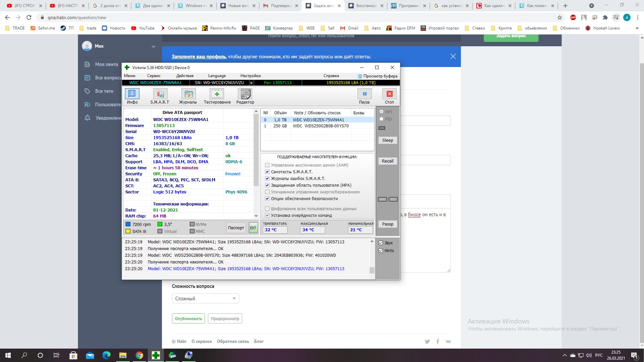Open the Настройки menu in Victoria
The width and height of the screenshot is (644, 362).
coord(251,76)
